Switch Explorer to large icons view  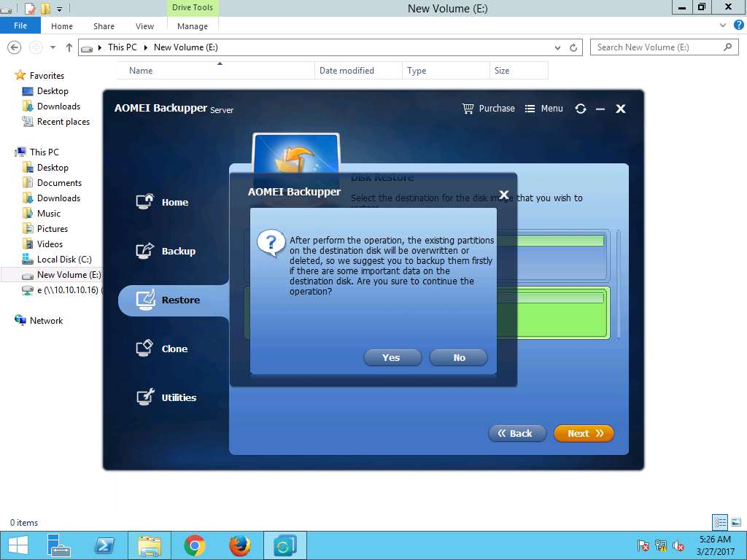(736, 522)
